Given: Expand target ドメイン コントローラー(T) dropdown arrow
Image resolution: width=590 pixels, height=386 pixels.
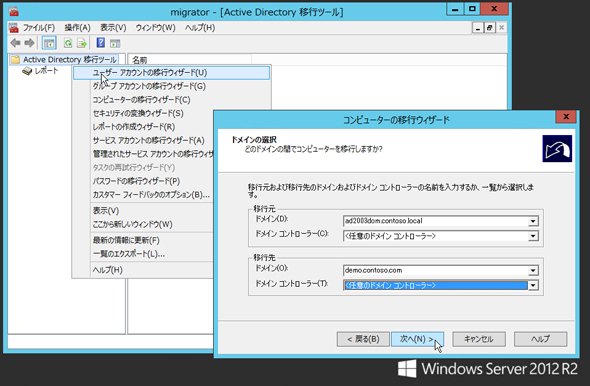Looking at the screenshot, I should point(533,285).
